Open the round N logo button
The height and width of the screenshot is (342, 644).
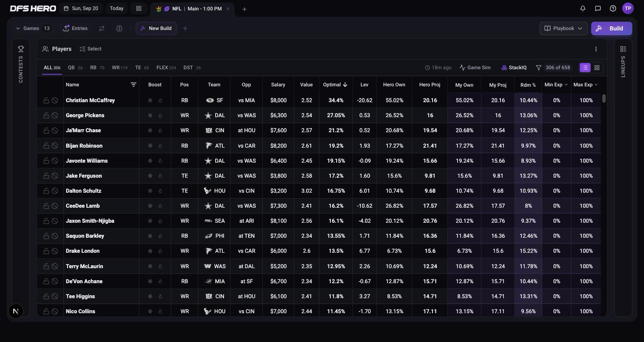pyautogui.click(x=16, y=311)
